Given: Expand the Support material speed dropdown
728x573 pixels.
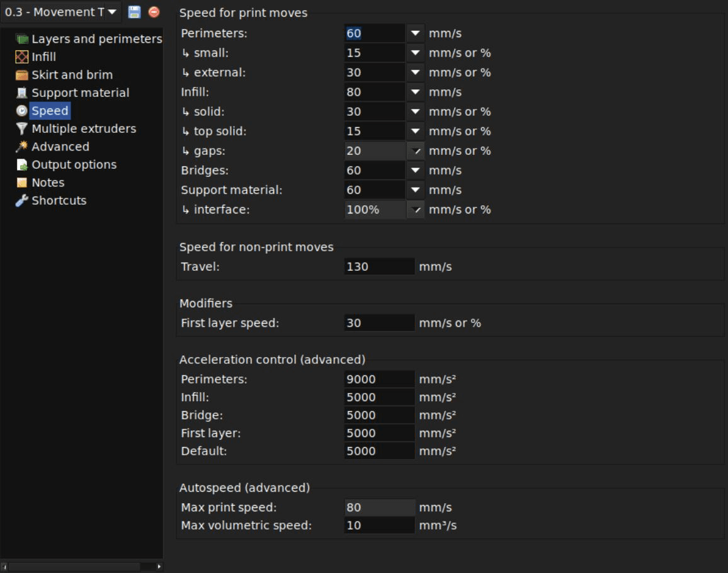Looking at the screenshot, I should [x=415, y=190].
